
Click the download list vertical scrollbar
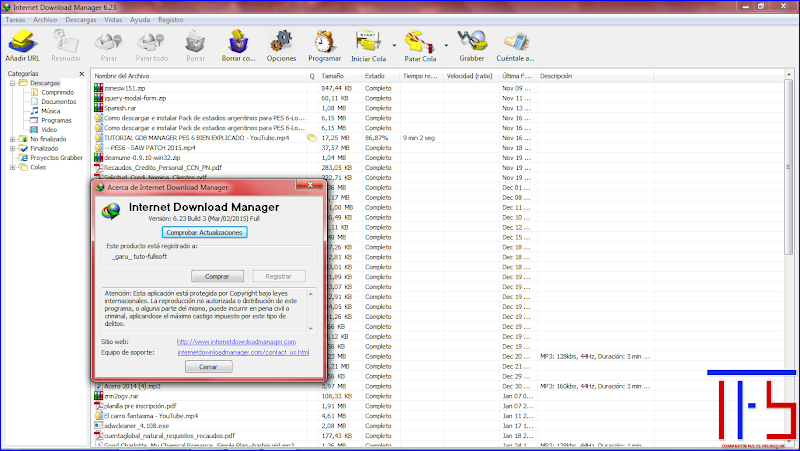[x=789, y=166]
